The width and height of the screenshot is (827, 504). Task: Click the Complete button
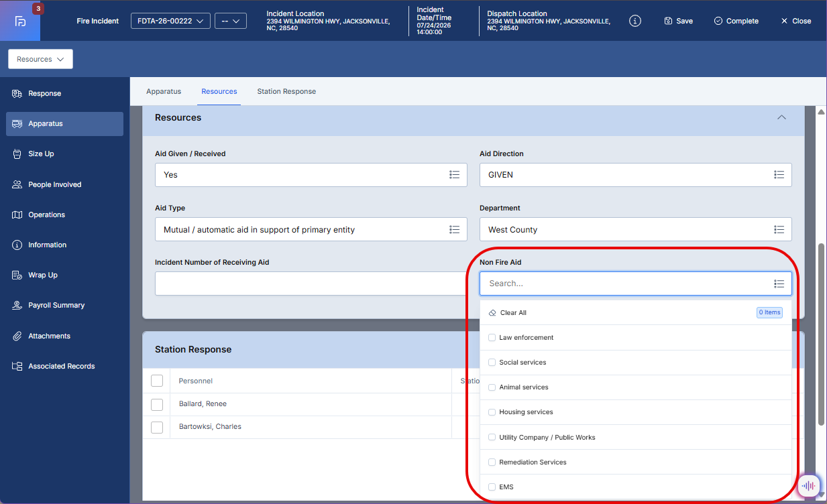pyautogui.click(x=736, y=21)
